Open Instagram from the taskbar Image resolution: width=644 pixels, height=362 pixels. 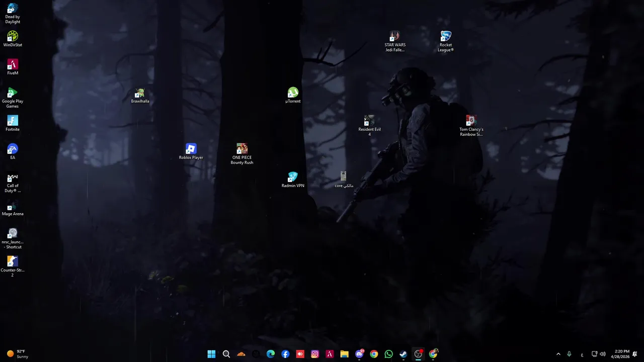pyautogui.click(x=315, y=354)
